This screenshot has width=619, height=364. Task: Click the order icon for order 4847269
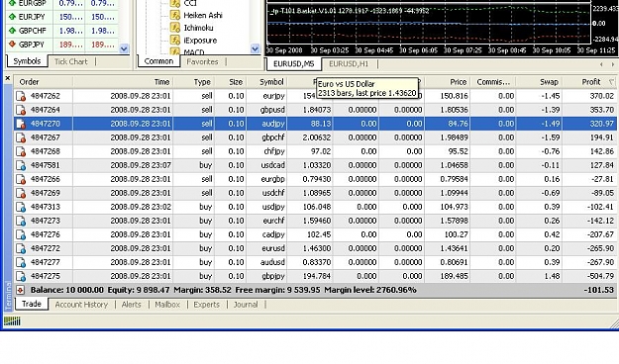[21, 193]
